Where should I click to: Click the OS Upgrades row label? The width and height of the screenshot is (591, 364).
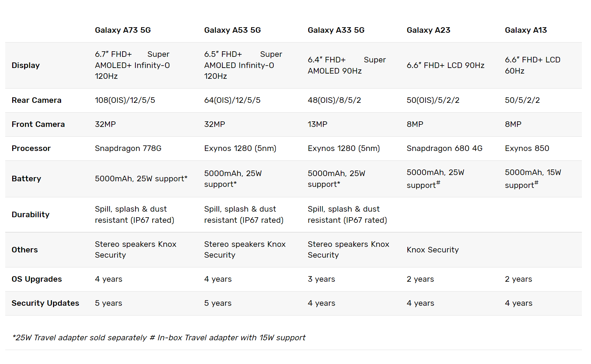click(37, 279)
